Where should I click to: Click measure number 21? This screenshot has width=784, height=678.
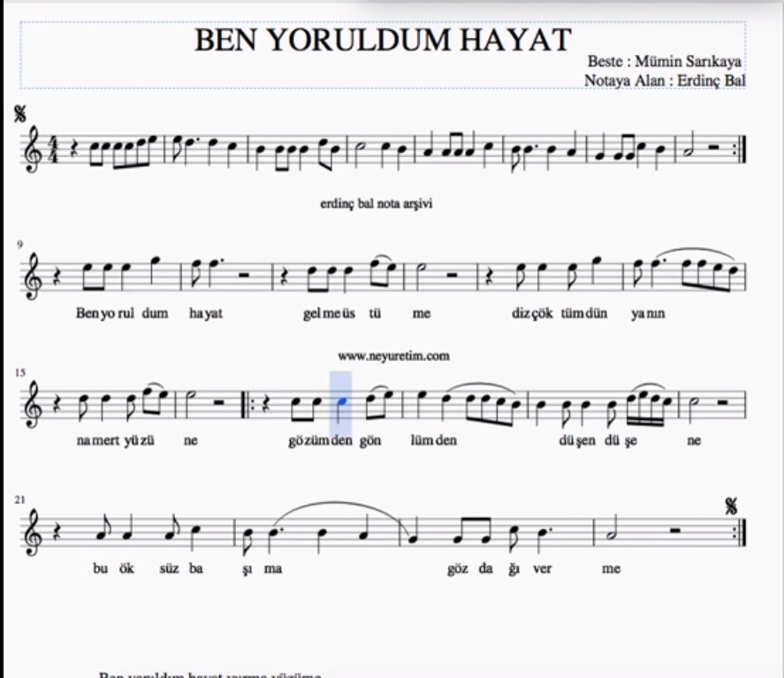point(20,500)
